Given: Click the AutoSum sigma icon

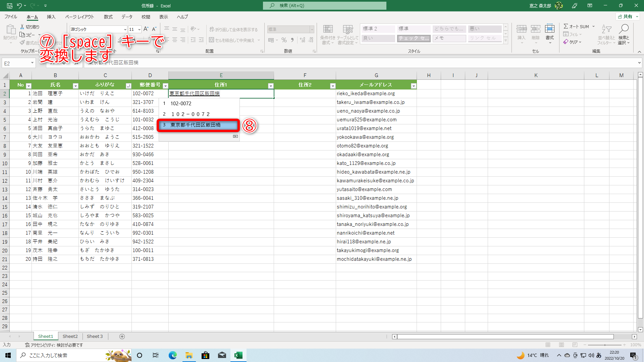Looking at the screenshot, I should pos(566,26).
